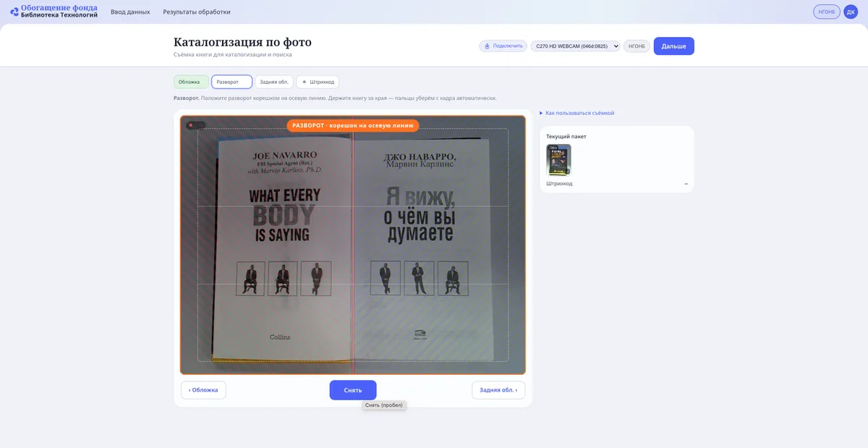Click the НГОНБ badge in top header
This screenshot has height=448, width=868.
tap(827, 12)
